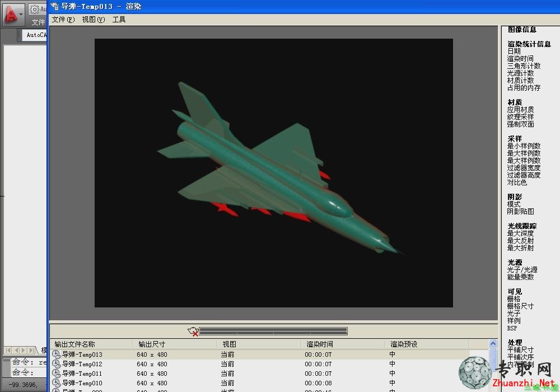Select the 导弹-Temp013 history entry
Viewport: 560px width, 392px height.
click(82, 354)
